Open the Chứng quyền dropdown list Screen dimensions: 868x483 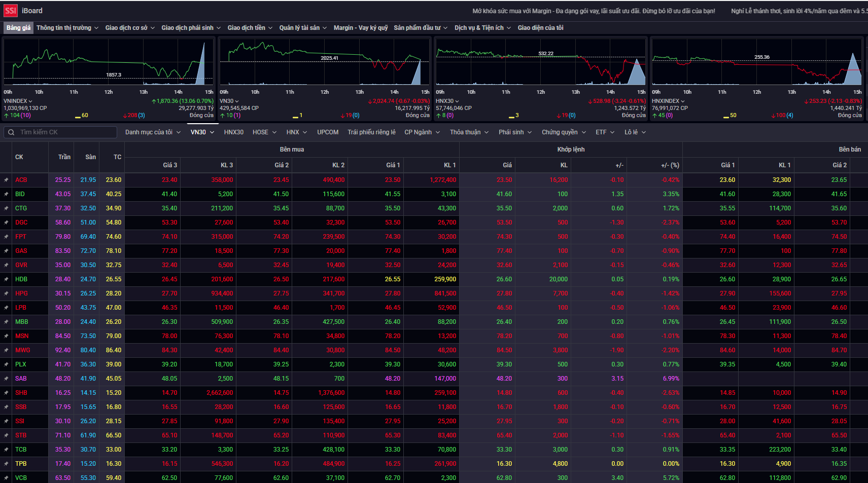pyautogui.click(x=564, y=132)
